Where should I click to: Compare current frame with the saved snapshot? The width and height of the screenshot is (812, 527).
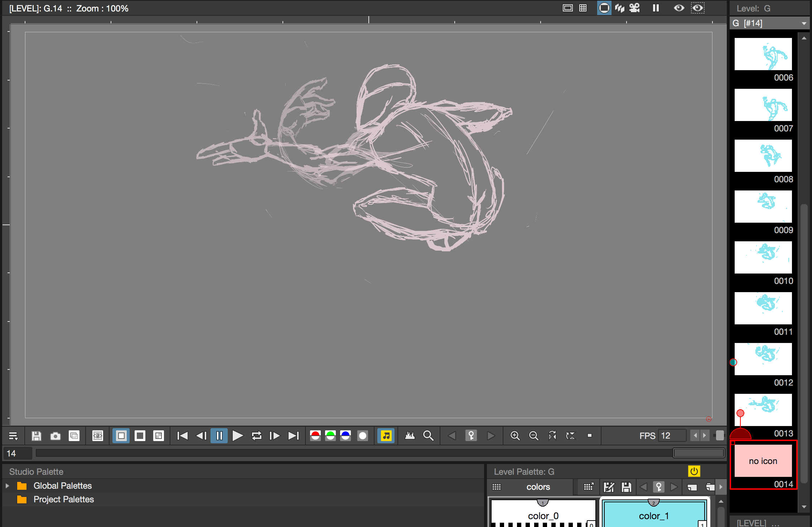(75, 436)
